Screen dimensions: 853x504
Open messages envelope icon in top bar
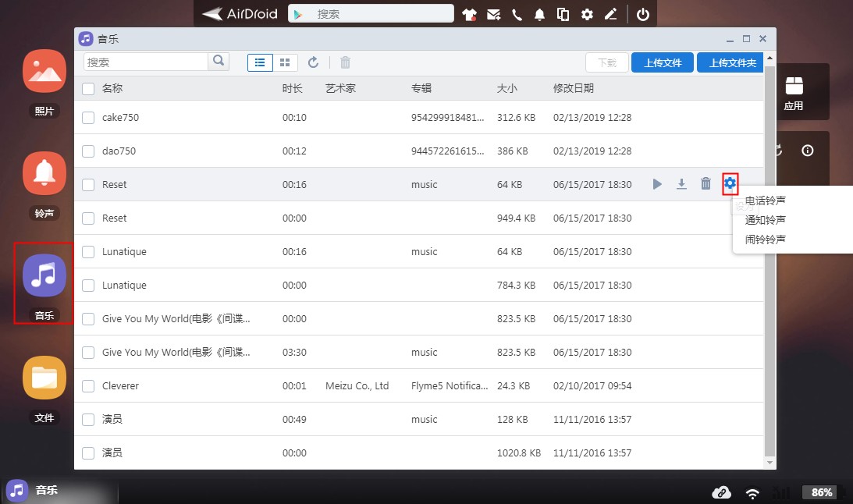[x=493, y=14]
